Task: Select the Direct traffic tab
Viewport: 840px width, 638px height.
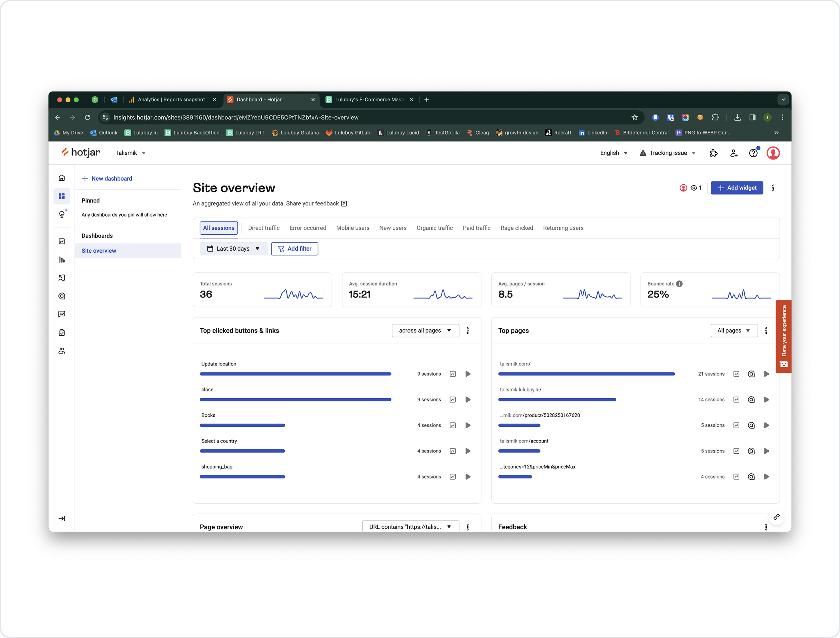Action: click(x=264, y=228)
